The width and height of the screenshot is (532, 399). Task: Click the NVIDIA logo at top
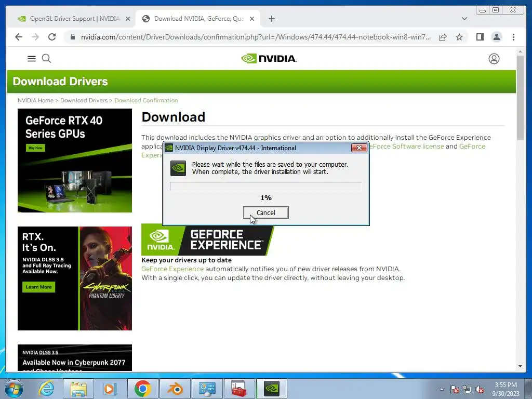(269, 59)
